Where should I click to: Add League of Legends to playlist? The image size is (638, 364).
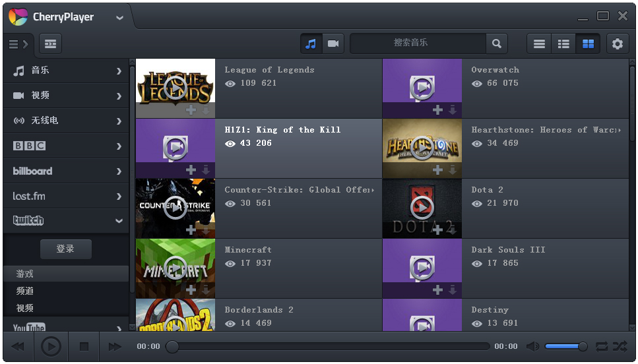[x=191, y=110]
